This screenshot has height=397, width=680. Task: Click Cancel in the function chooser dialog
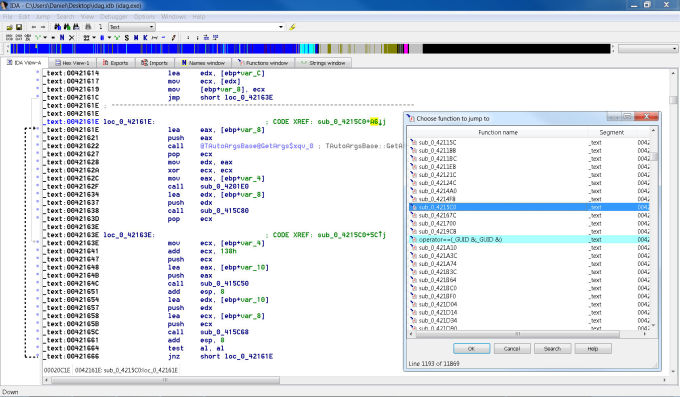(x=512, y=349)
